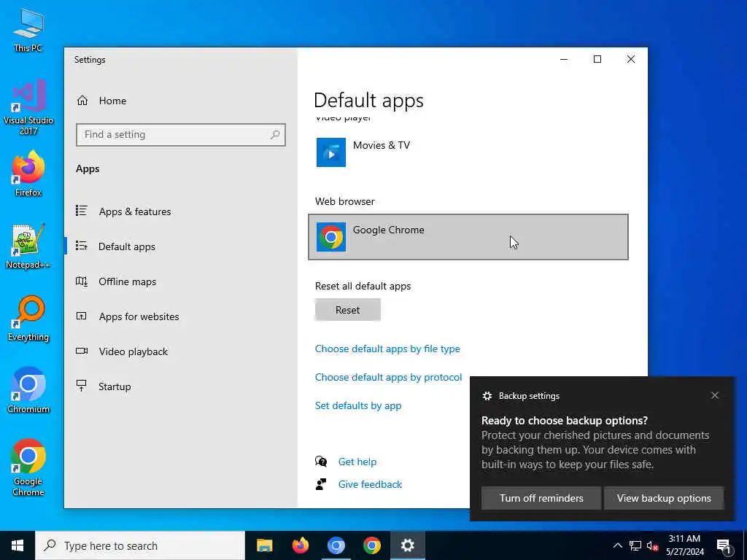Open the Action Center notifications icon
Viewport: 747px width, 560px height.
click(724, 545)
